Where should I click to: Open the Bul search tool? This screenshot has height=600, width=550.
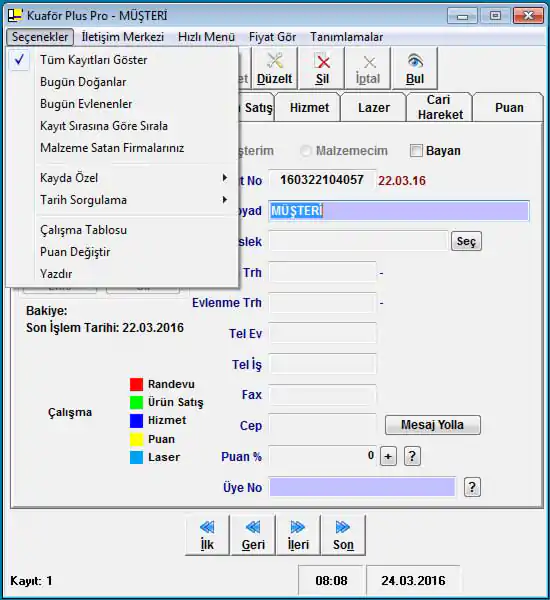tap(415, 68)
